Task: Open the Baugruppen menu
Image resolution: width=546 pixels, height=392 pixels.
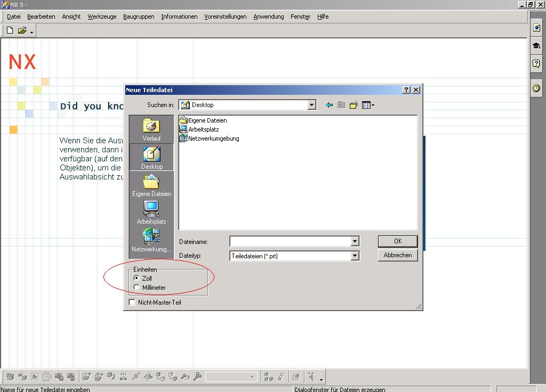Action: point(139,17)
